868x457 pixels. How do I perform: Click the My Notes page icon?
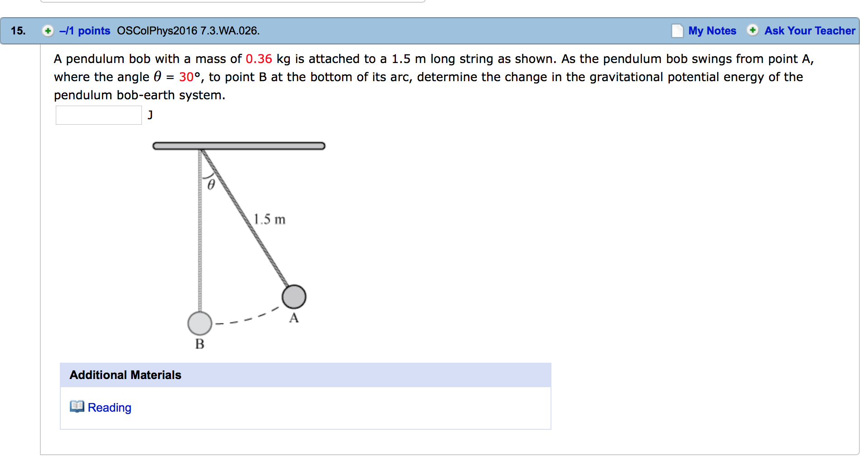click(x=677, y=31)
